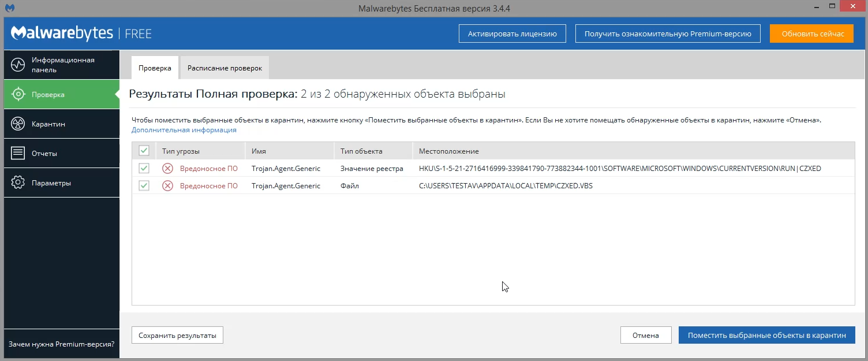Screen dimensions: 868x361
Task: Click the quarantine radiation icon in the sidebar
Action: [18, 124]
